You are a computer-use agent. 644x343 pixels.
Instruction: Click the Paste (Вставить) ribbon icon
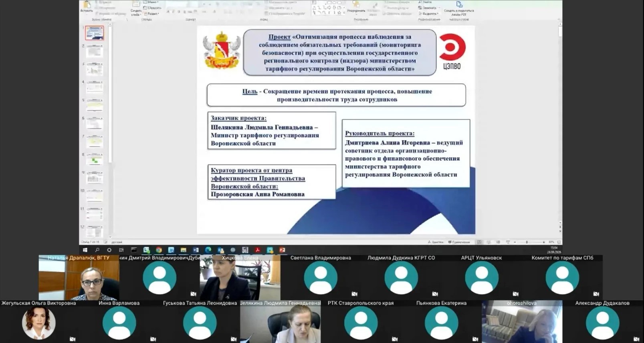pos(87,6)
